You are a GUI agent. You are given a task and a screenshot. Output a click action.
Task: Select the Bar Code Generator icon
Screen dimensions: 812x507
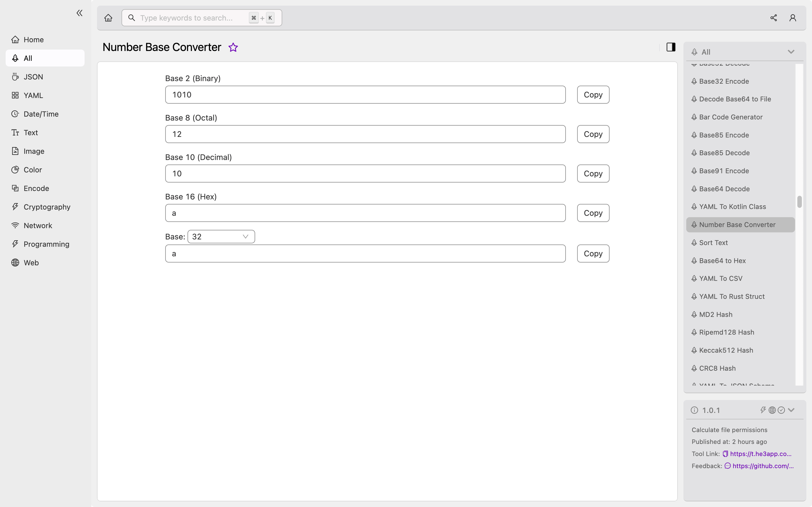694,117
